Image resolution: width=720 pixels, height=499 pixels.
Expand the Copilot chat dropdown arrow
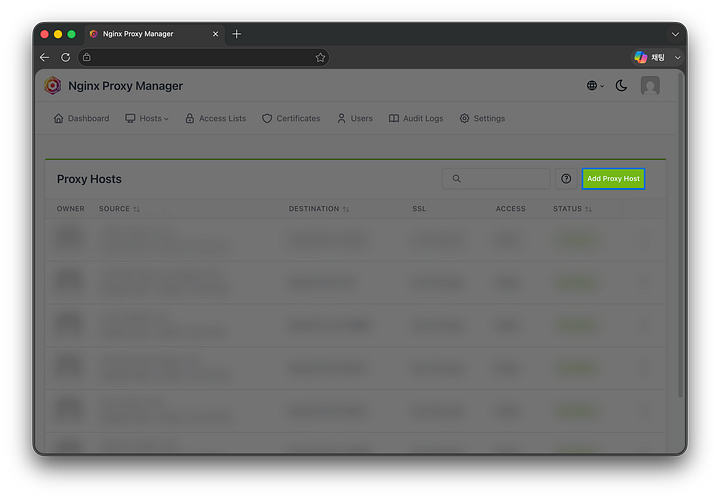tap(677, 57)
